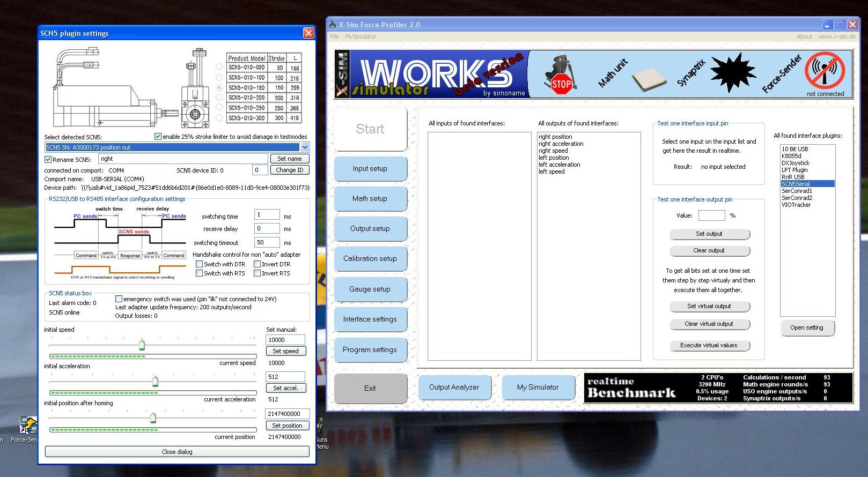Click the STOP sign seat icon
Screen dimensions: 868x477
[560, 74]
